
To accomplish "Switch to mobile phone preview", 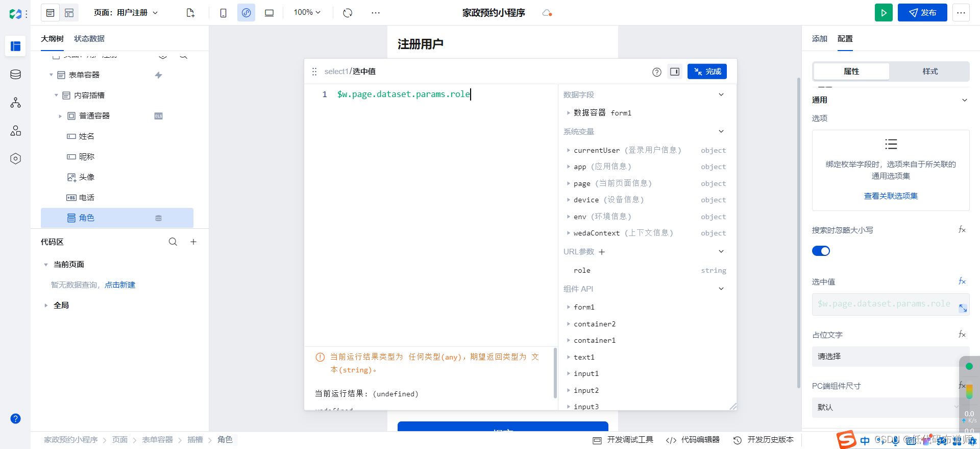I will point(223,13).
